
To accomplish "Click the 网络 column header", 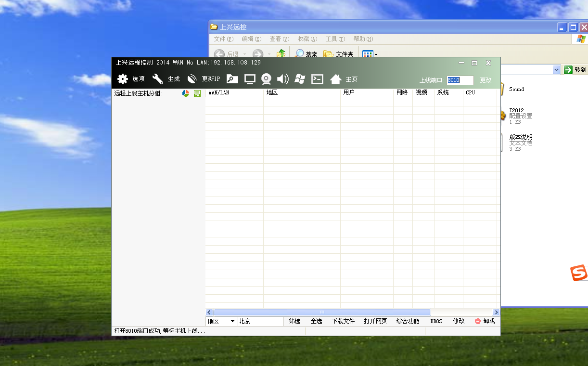I will (x=403, y=92).
